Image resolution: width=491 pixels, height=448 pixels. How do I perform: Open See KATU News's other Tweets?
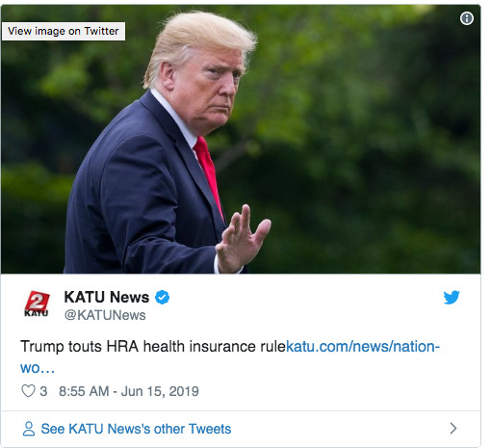coord(136,429)
